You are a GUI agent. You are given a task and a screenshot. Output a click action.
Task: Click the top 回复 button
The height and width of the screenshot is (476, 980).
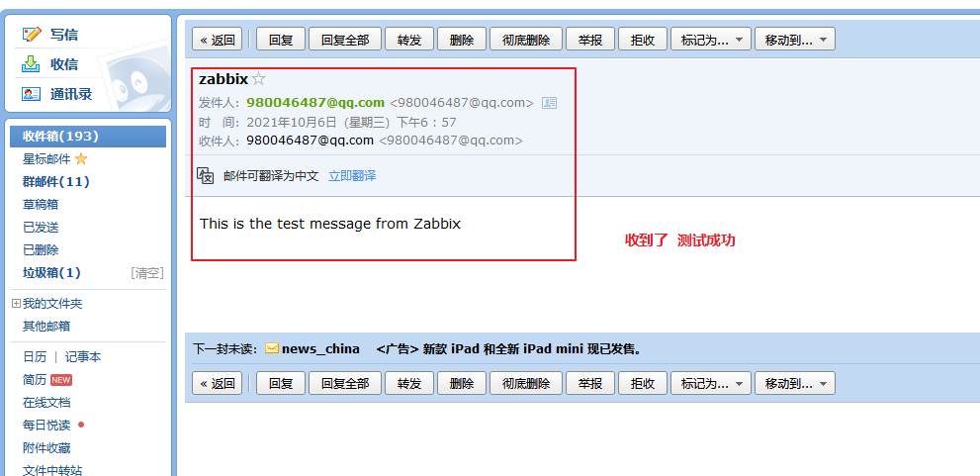(x=281, y=40)
